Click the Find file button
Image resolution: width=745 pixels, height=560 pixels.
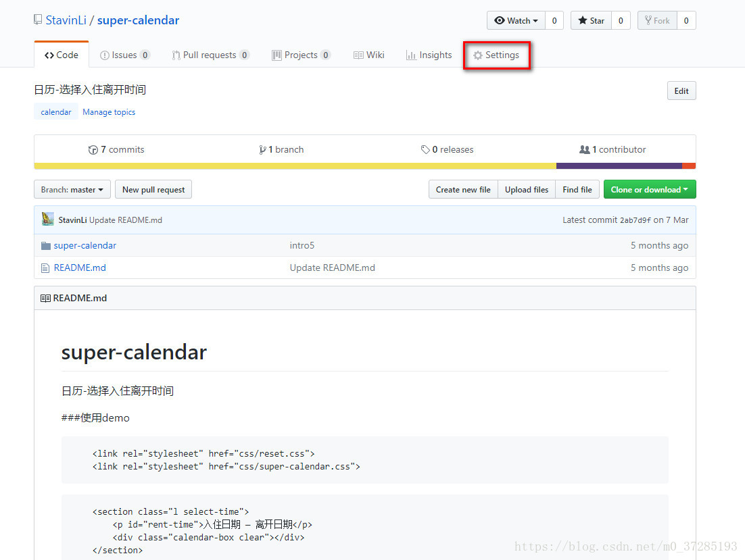[577, 189]
